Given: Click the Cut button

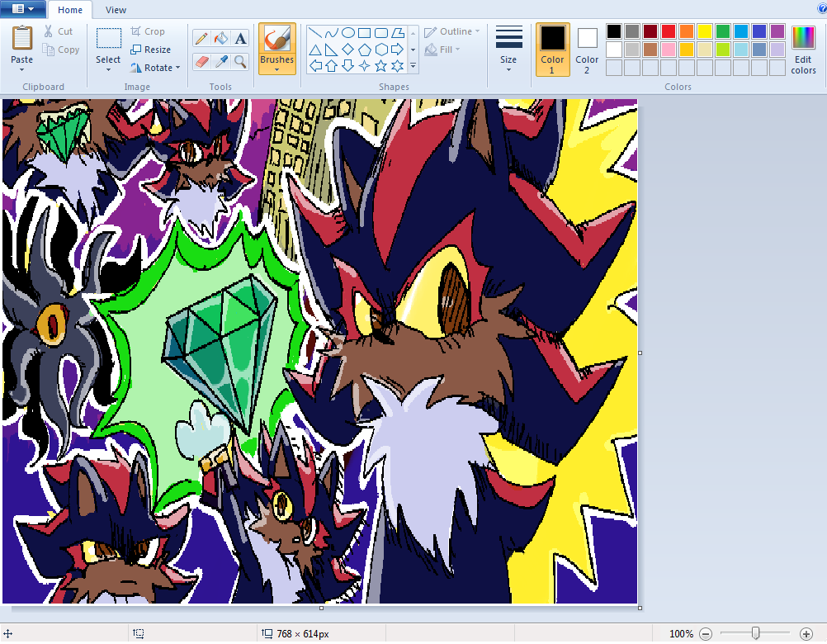Looking at the screenshot, I should click(x=59, y=31).
